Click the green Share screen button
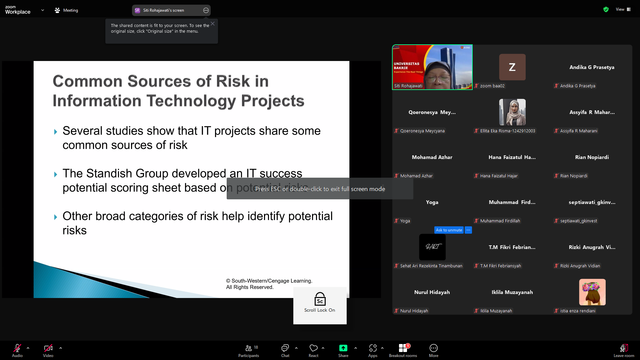This screenshot has height=360, width=640. click(343, 348)
